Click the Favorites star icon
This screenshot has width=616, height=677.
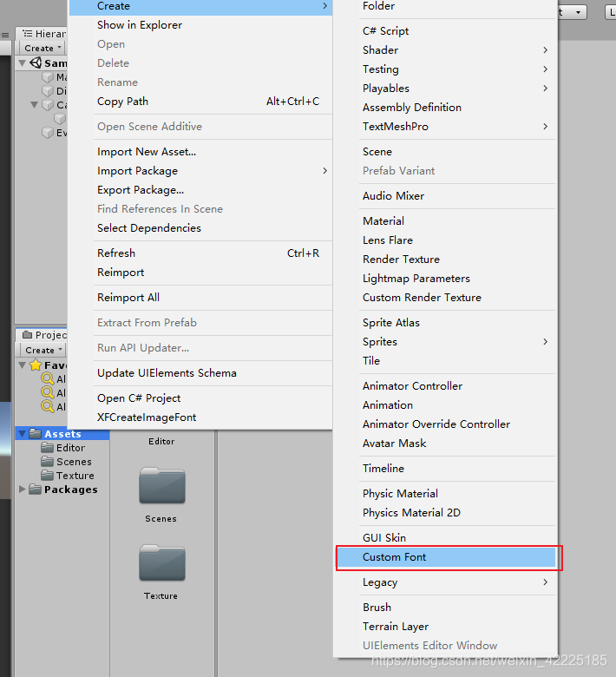pos(36,365)
